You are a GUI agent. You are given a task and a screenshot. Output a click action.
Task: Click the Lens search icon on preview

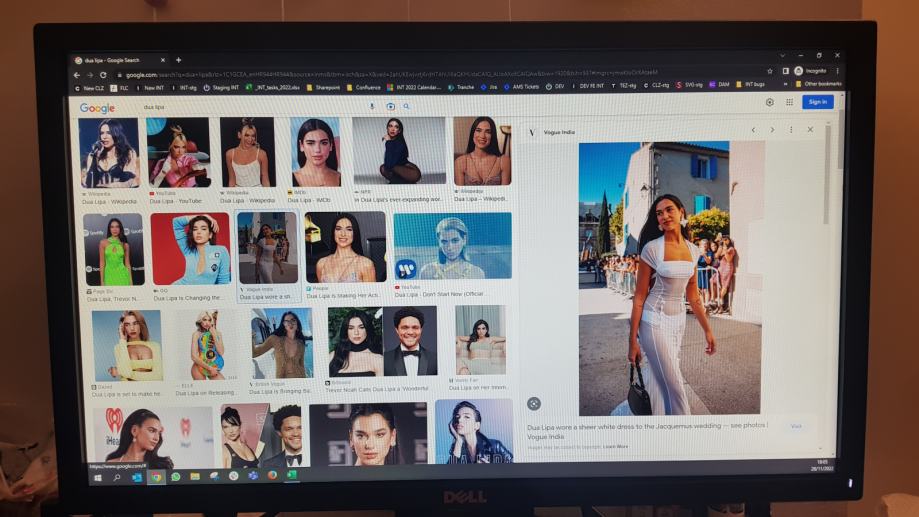533,403
